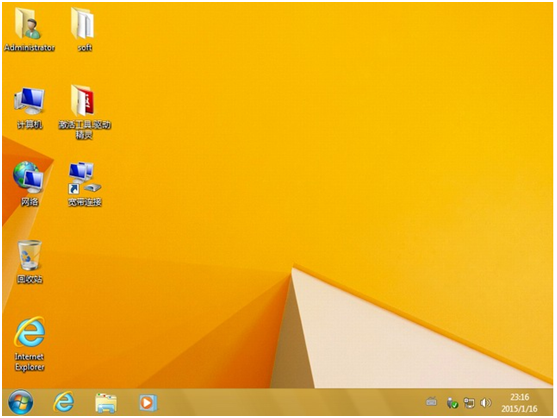Open File Explorer from the taskbar

pos(106,403)
